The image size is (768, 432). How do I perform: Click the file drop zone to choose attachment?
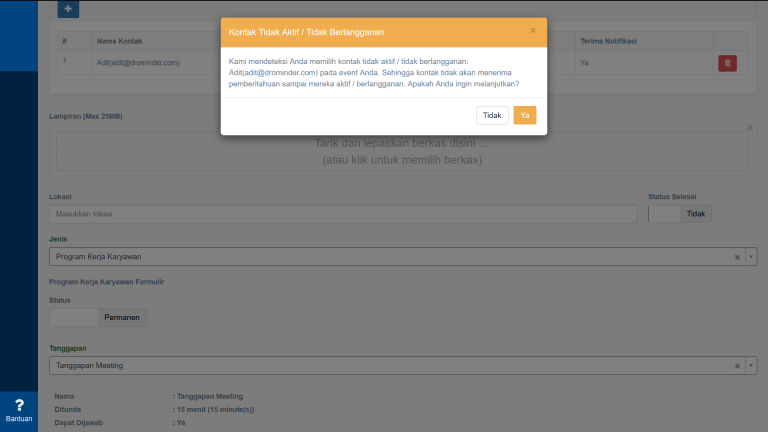(402, 151)
